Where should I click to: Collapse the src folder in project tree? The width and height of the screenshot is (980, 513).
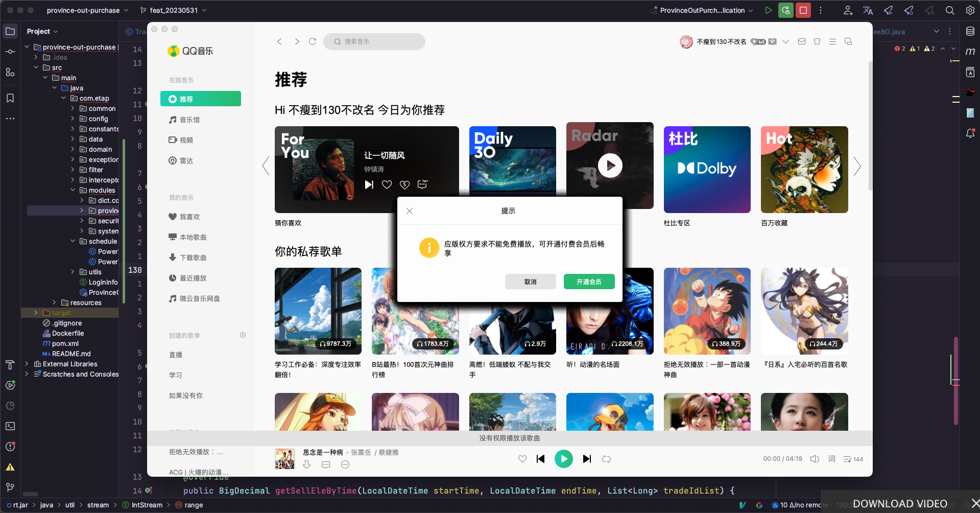36,67
